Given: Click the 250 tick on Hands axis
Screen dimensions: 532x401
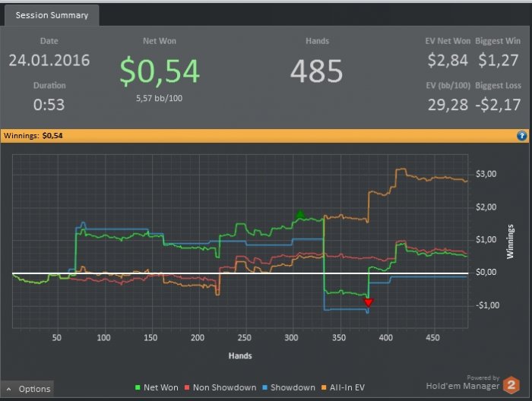Looking at the screenshot, I should tap(244, 338).
